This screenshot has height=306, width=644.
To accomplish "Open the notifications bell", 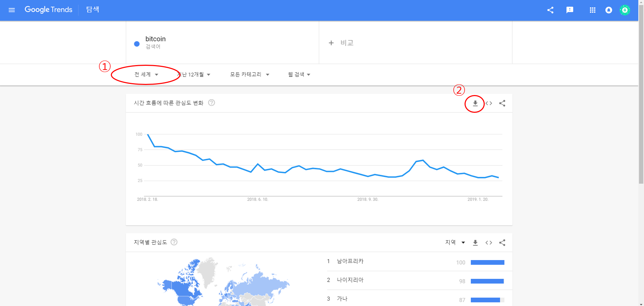I will [x=609, y=10].
